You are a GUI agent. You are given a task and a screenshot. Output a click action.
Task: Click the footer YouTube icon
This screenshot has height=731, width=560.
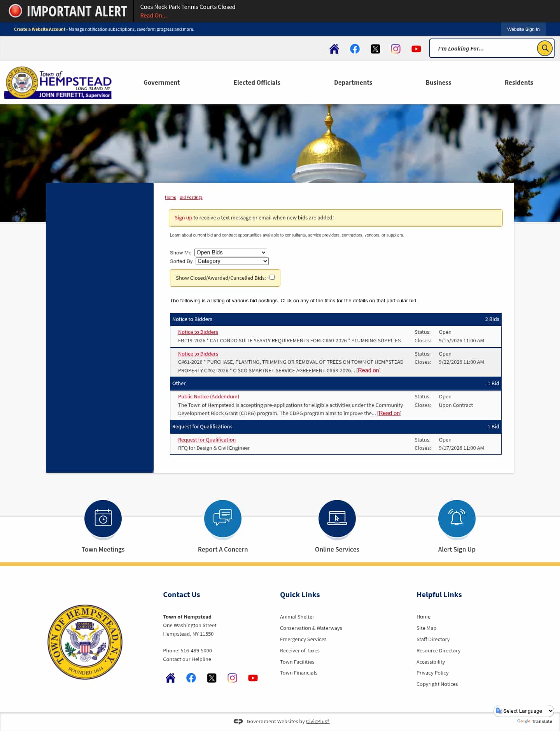pyautogui.click(x=253, y=678)
